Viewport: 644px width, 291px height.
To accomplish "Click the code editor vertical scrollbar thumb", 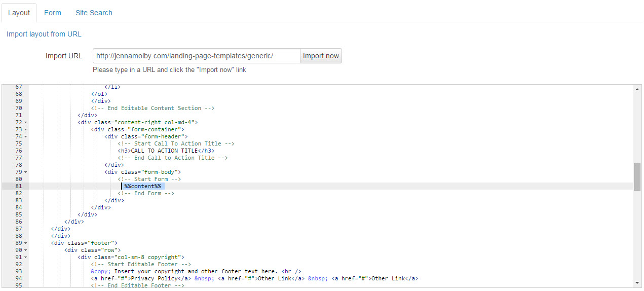I will 637,176.
